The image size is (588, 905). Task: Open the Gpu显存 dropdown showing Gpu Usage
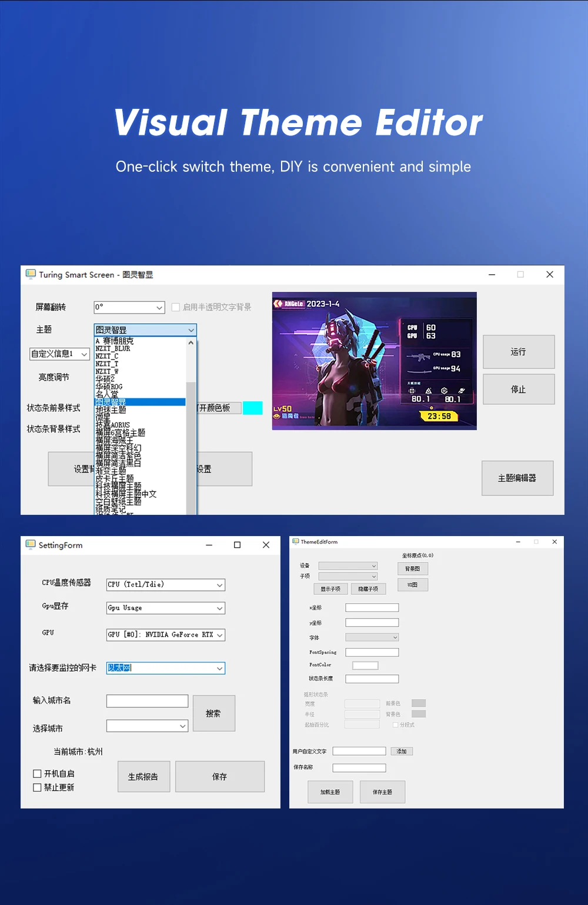[166, 608]
